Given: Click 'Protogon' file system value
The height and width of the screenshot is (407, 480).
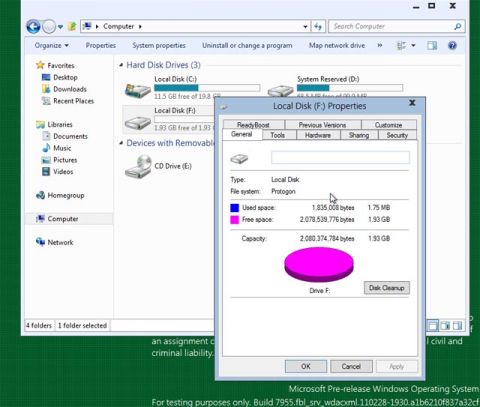Looking at the screenshot, I should [283, 191].
